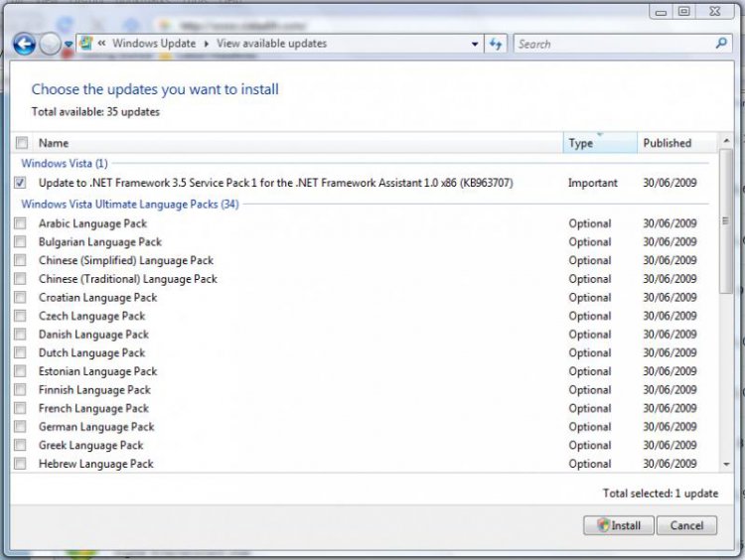Enable the Dutch Language Pack checkbox
745x560 pixels.
click(x=20, y=352)
